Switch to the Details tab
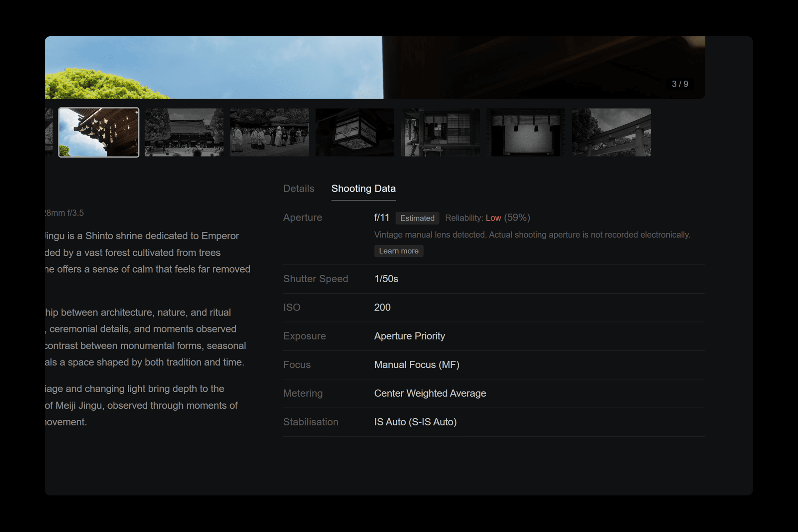Screen dimensions: 798x532 click(299, 188)
